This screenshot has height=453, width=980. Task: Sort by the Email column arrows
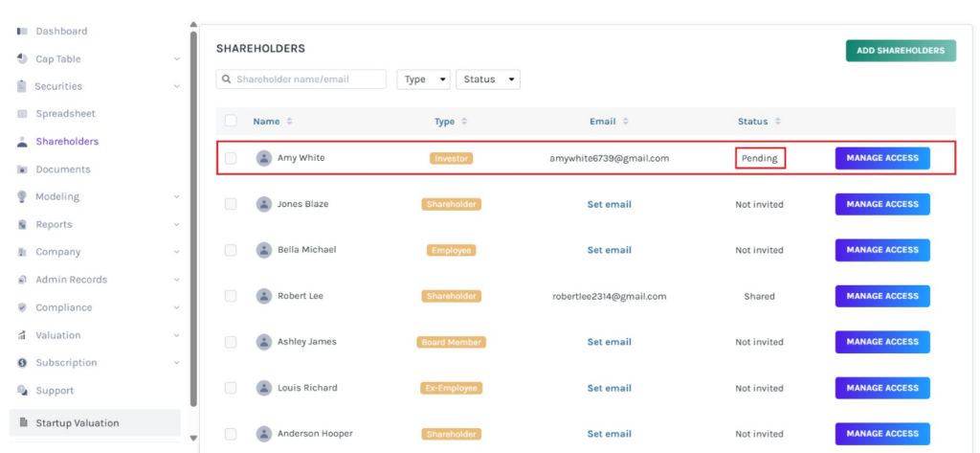click(x=626, y=122)
